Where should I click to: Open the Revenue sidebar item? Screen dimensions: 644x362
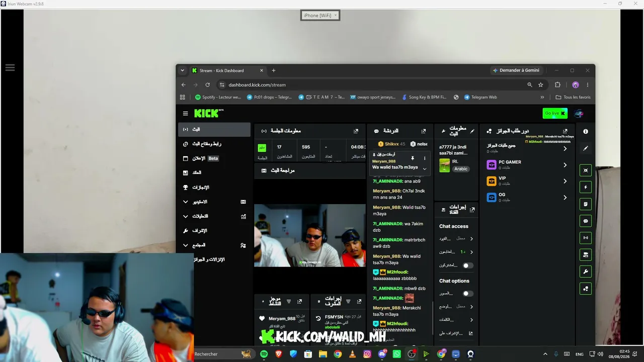point(214,172)
